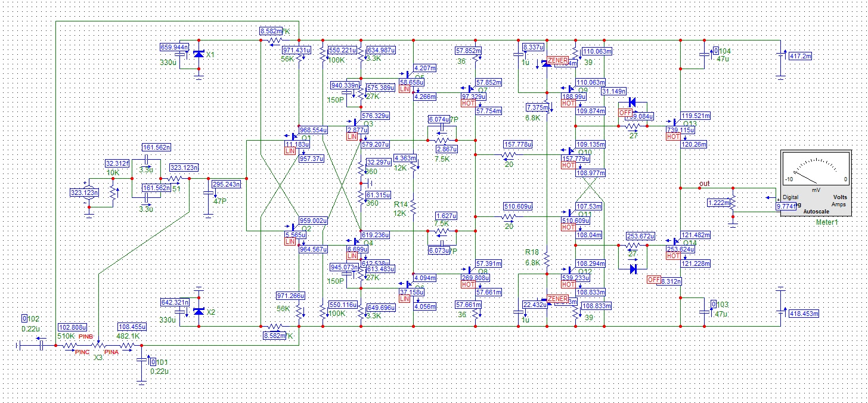Select the battery showing 417.2m
Screen dimensions: 868x403
pos(780,55)
